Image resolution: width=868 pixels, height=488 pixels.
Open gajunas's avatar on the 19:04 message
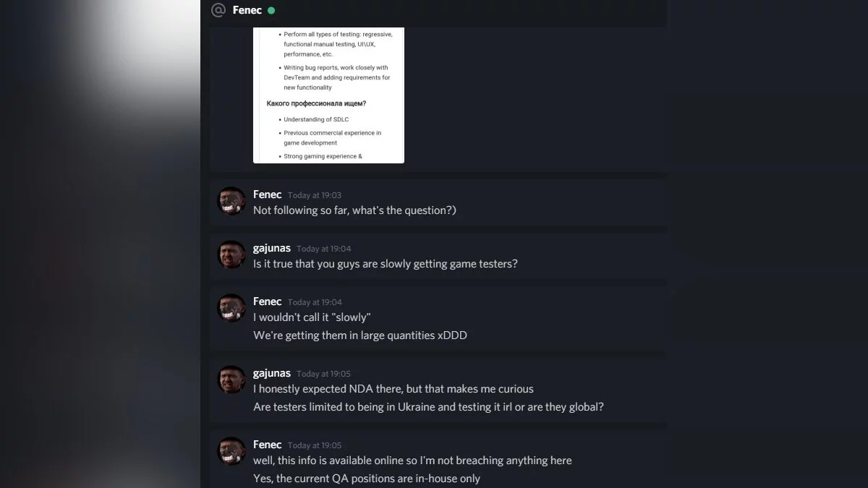coord(231,254)
